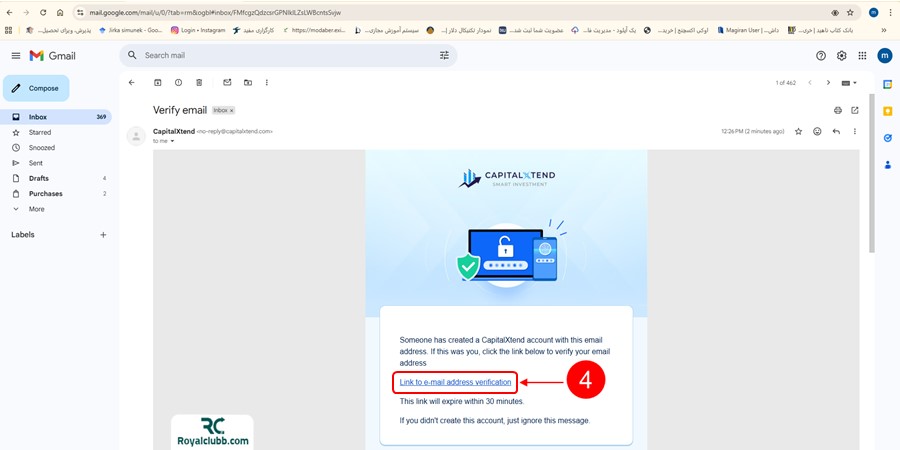
Task: Open browser apps grid in bookmarks bar
Action: click(x=9, y=30)
